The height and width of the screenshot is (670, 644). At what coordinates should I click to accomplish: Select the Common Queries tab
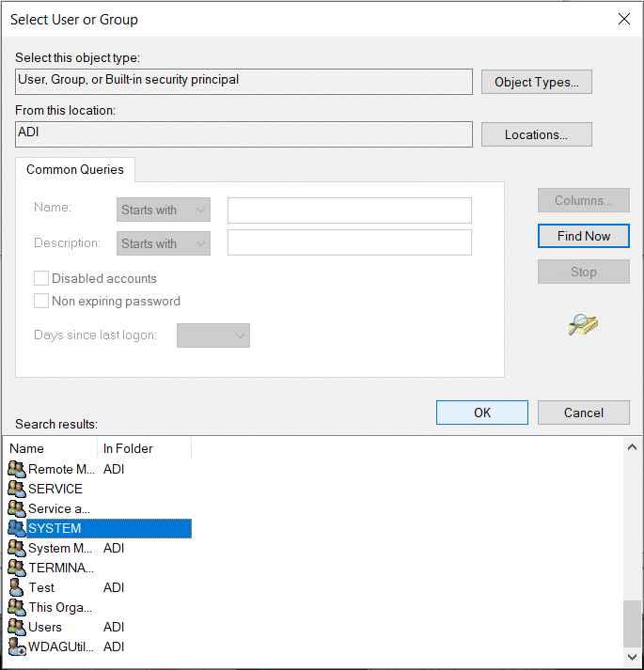[x=75, y=170]
